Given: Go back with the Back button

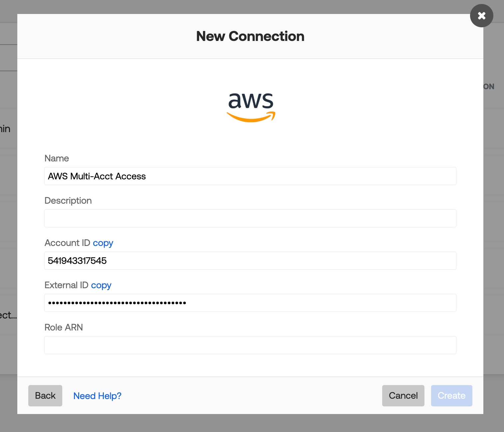Looking at the screenshot, I should (x=45, y=396).
